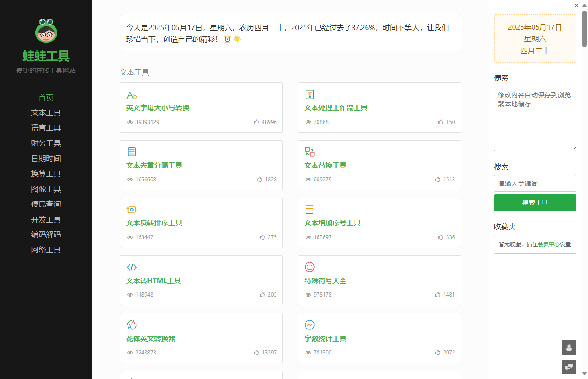Viewport: 588px width, 379px height.
Task: Select the 文本转HTML工具 code icon
Action: 131,267
